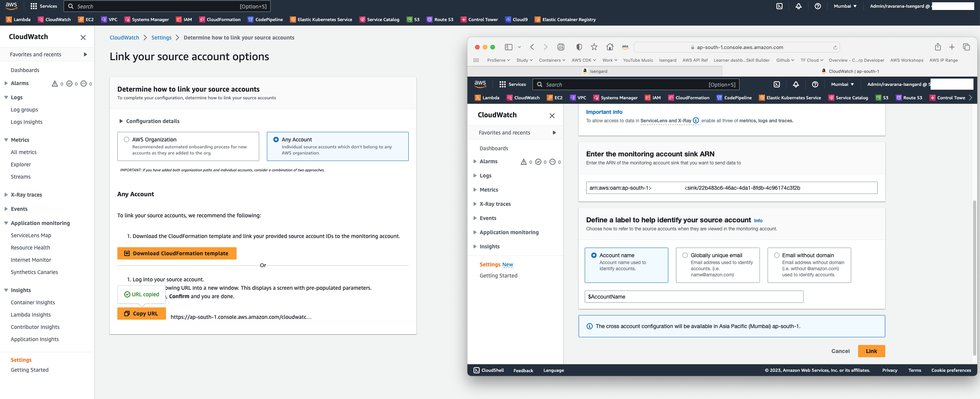Show Safari tab overview icon

pos(967,47)
